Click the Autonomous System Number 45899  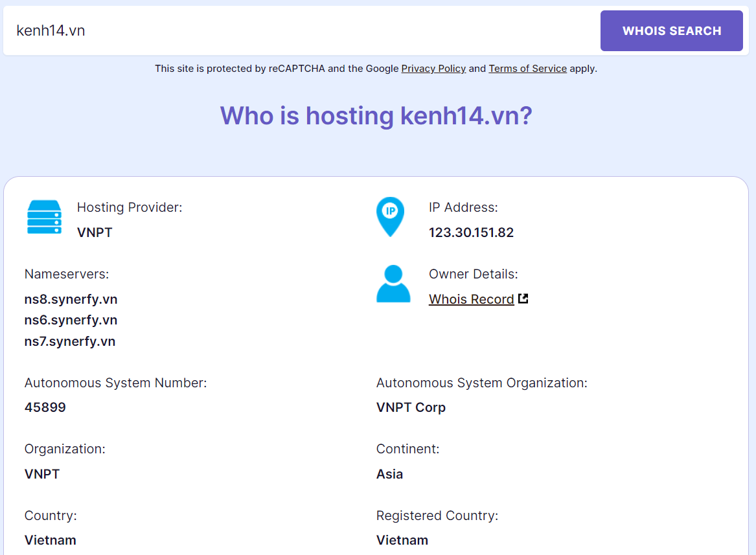tap(45, 407)
